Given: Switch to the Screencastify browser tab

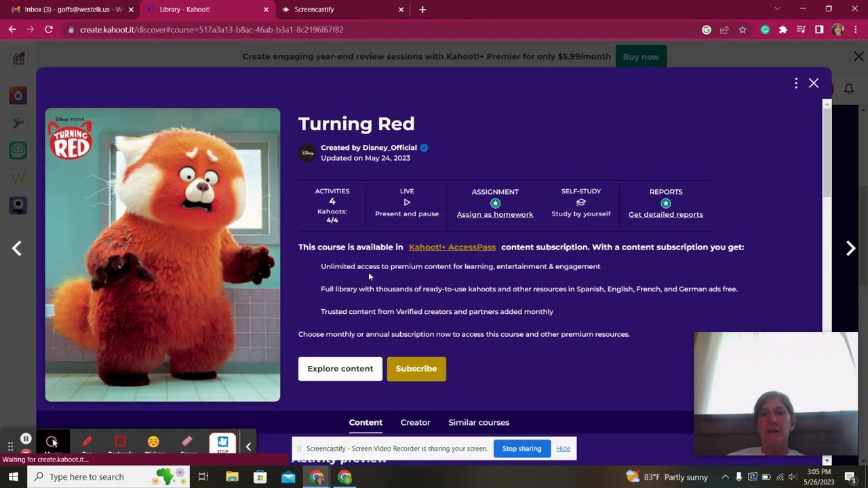Looking at the screenshot, I should [342, 9].
